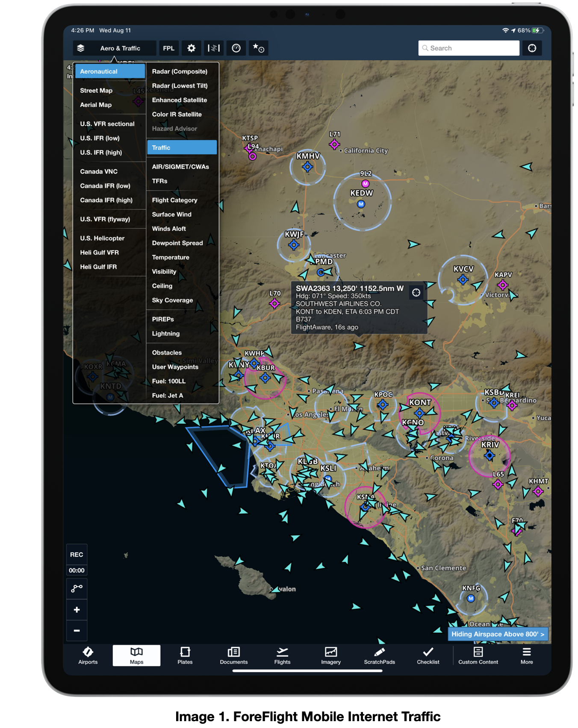Zoom out with the minus button
Screen dimensions: 578x728
(x=77, y=631)
